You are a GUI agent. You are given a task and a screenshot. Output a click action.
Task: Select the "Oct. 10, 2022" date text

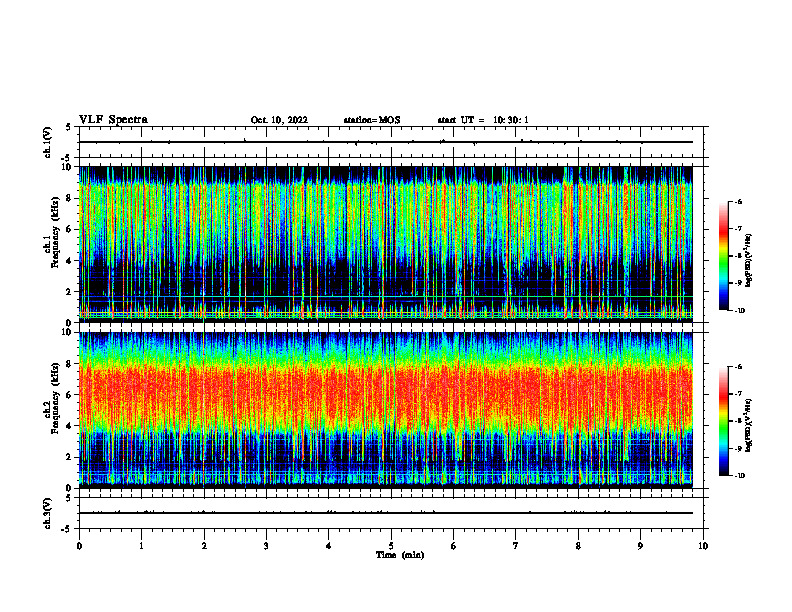[279, 120]
